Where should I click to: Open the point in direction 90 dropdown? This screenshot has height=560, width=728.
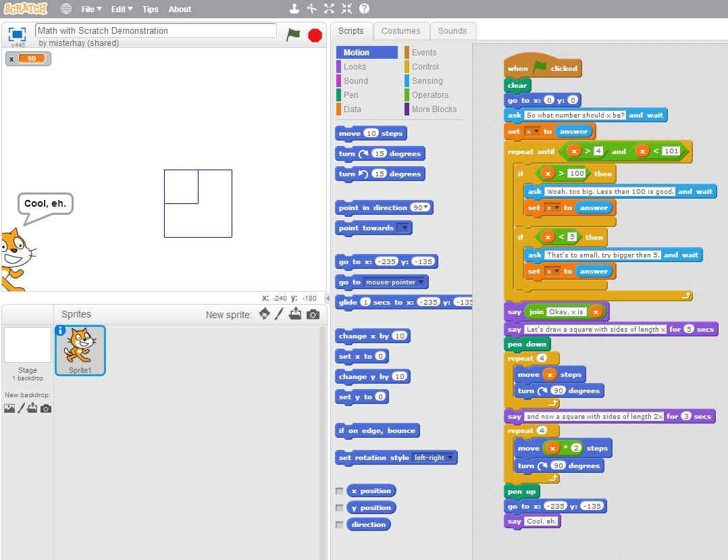425,207
